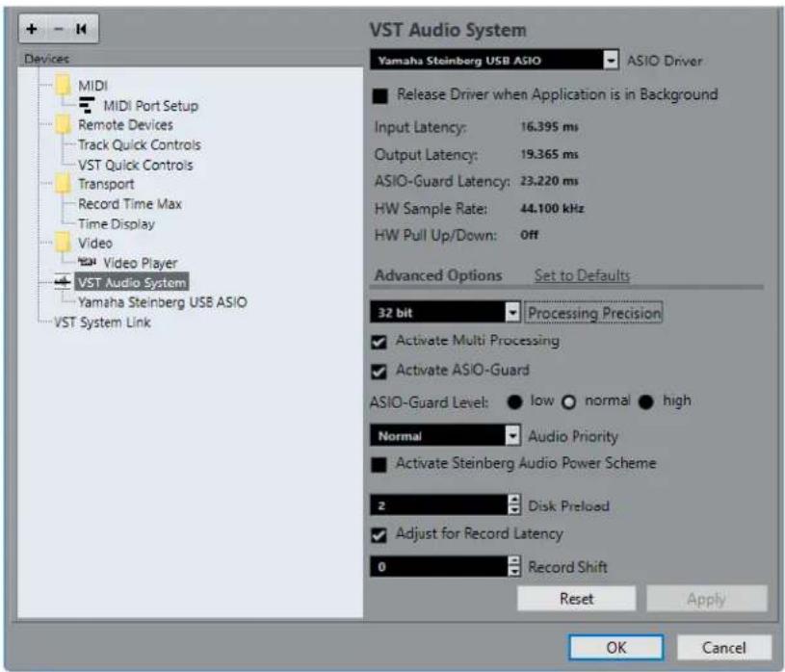Click the minus remove device icon
The height and width of the screenshot is (672, 785).
click(x=58, y=29)
